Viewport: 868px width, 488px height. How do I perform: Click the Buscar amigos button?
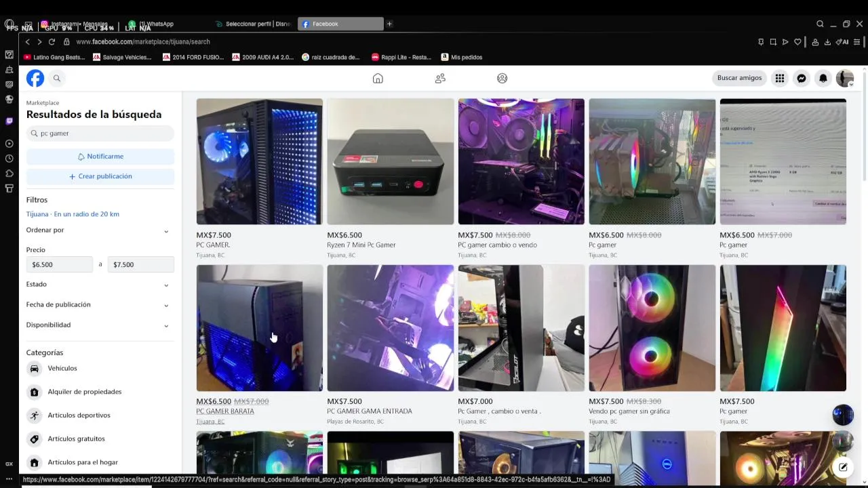click(739, 78)
